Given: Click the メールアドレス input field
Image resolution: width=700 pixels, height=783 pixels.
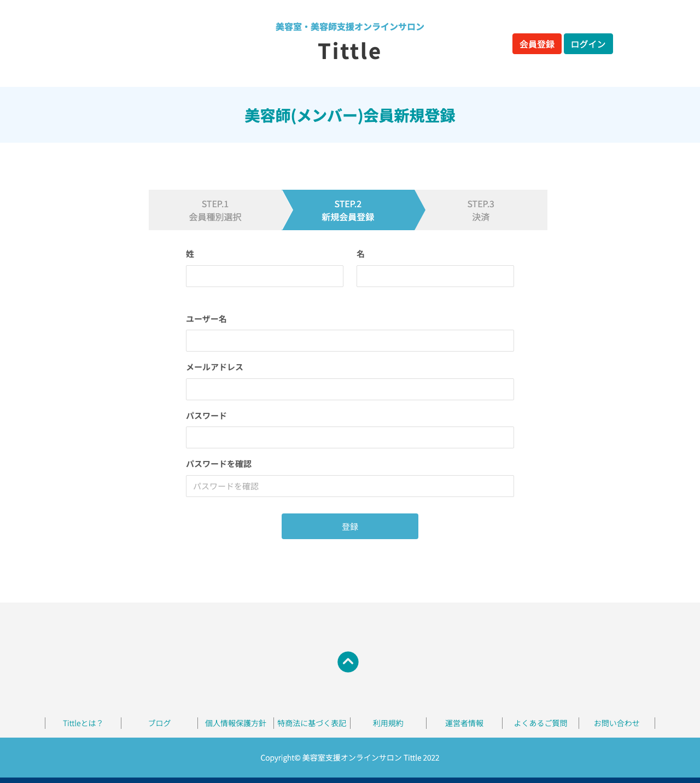Looking at the screenshot, I should pos(349,389).
